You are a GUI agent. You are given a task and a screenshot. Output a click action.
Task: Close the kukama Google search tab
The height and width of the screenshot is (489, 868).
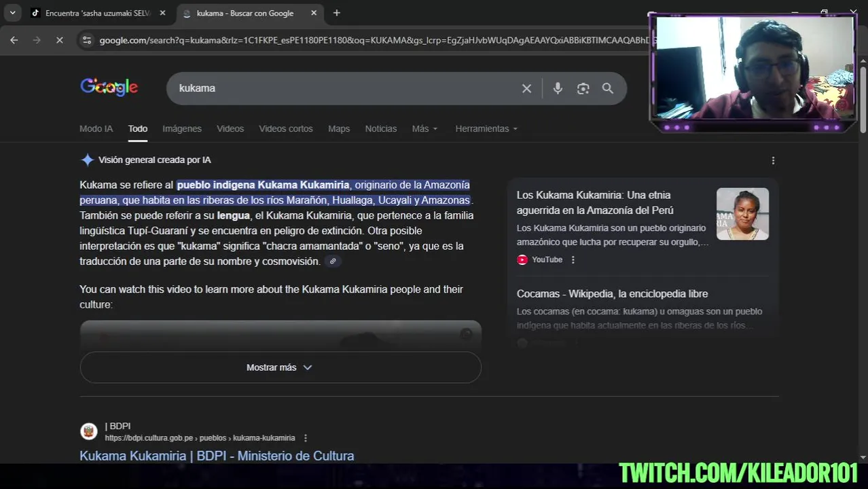[313, 13]
